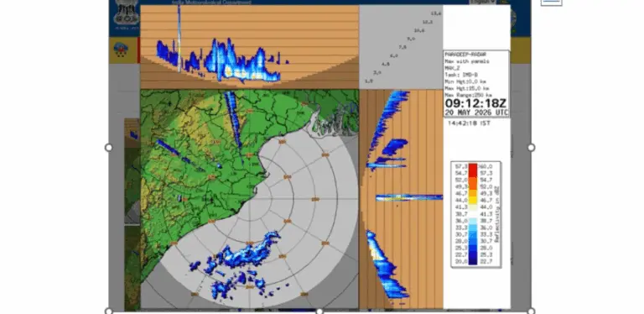Click the main radar map with range rings
Image resolution: width=644 pixels, height=314 pixels.
(250, 199)
